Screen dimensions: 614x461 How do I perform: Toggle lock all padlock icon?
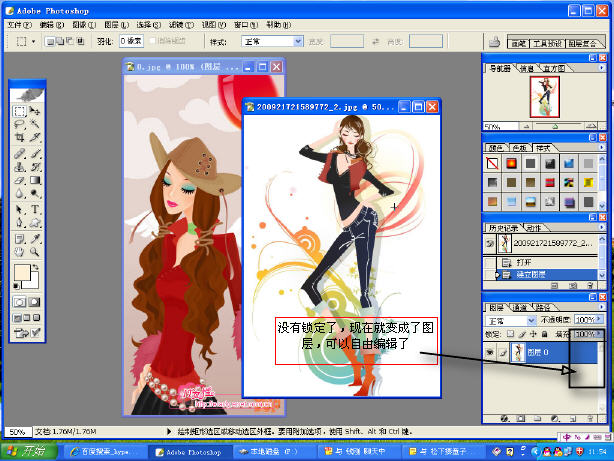[544, 334]
